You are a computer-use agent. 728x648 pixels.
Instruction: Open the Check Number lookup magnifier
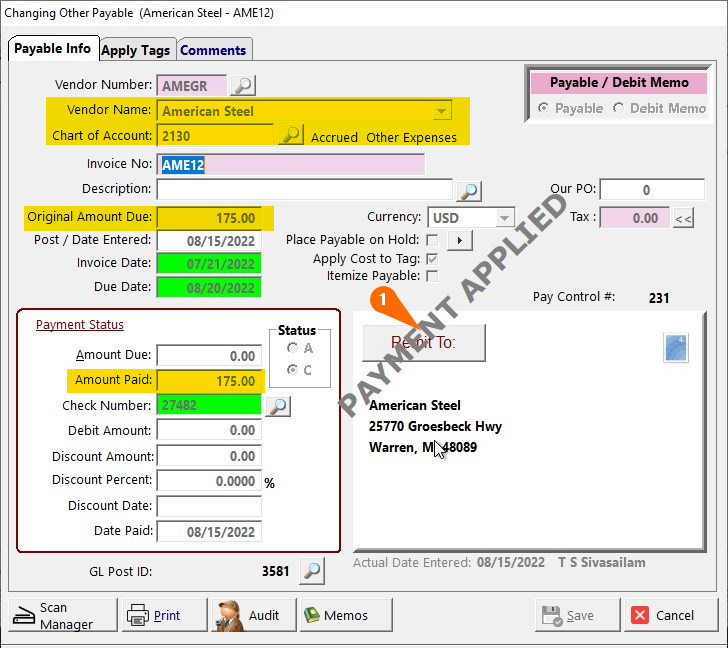[x=278, y=405]
